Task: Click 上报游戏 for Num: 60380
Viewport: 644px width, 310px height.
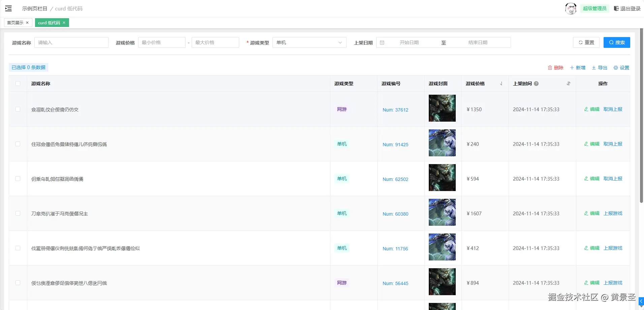Action: 613,213
